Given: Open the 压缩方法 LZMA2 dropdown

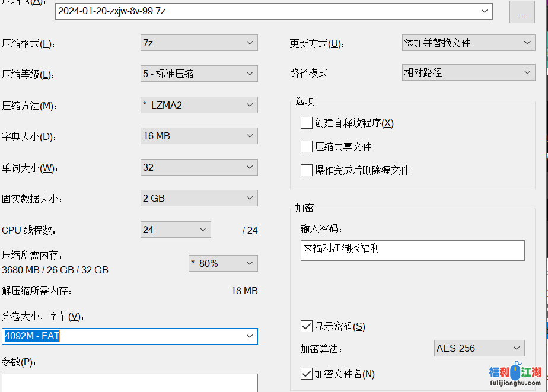Looking at the screenshot, I should (x=199, y=105).
